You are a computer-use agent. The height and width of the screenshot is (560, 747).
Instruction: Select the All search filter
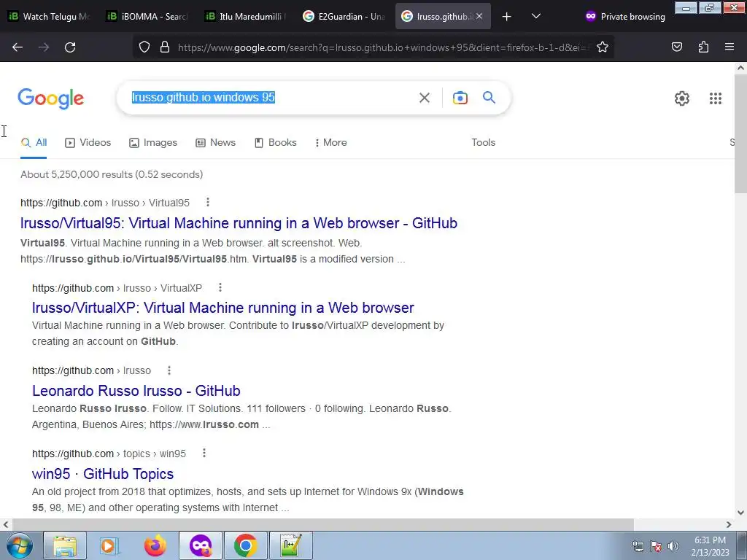coord(34,142)
